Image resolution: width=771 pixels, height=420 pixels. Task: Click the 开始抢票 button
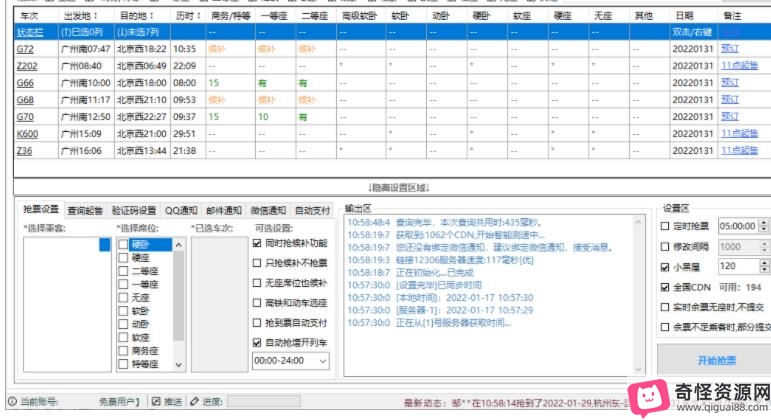716,360
